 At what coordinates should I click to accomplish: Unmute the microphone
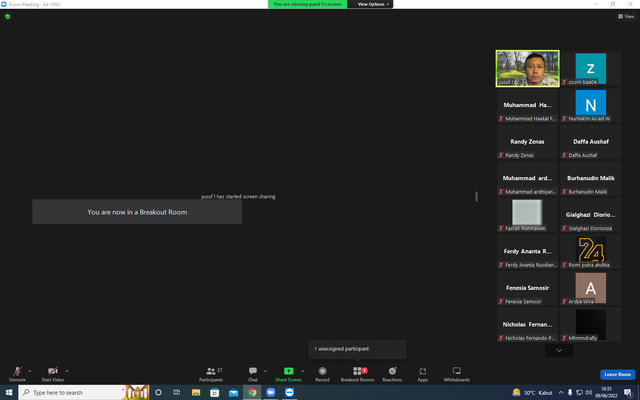point(17,373)
